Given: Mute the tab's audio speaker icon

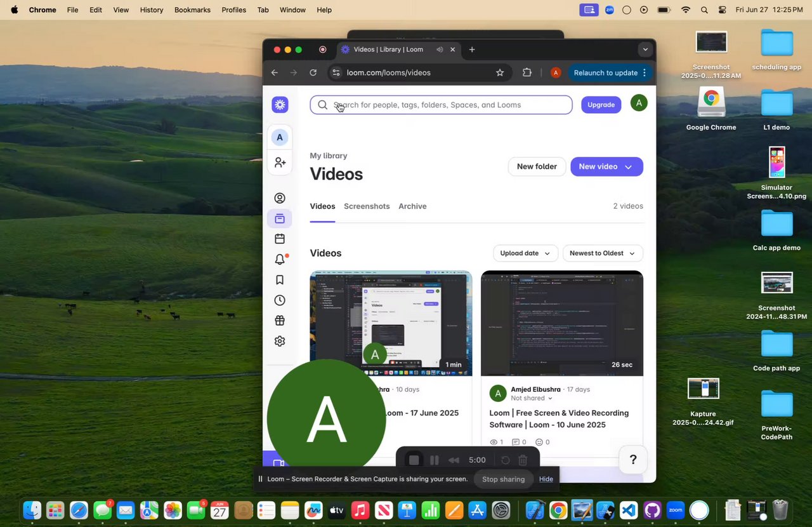Looking at the screenshot, I should [440, 50].
